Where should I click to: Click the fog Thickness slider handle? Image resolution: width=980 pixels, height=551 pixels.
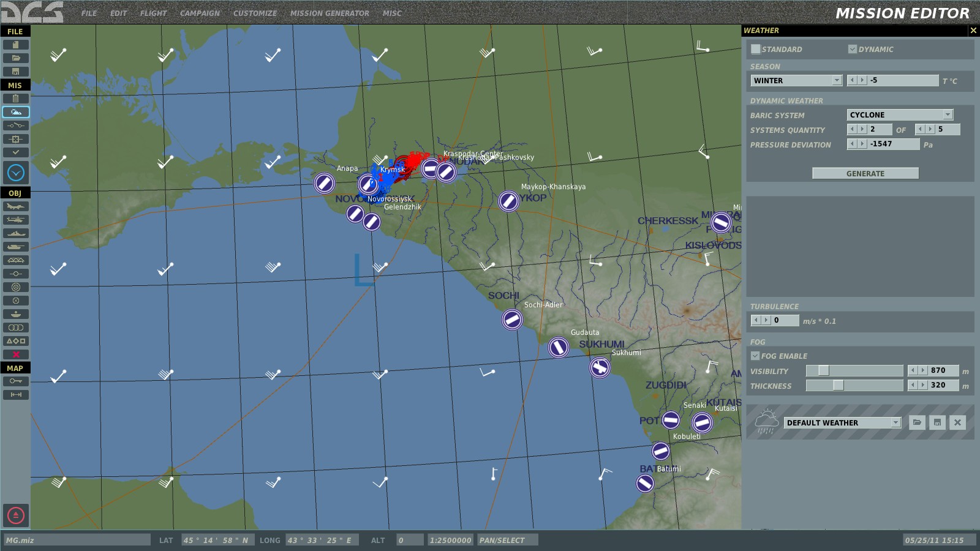click(x=839, y=385)
